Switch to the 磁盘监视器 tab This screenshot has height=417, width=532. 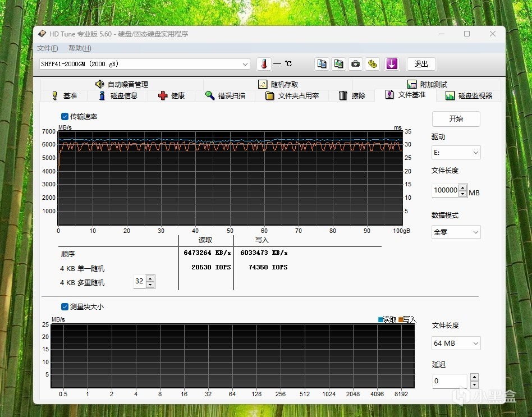[x=469, y=95]
